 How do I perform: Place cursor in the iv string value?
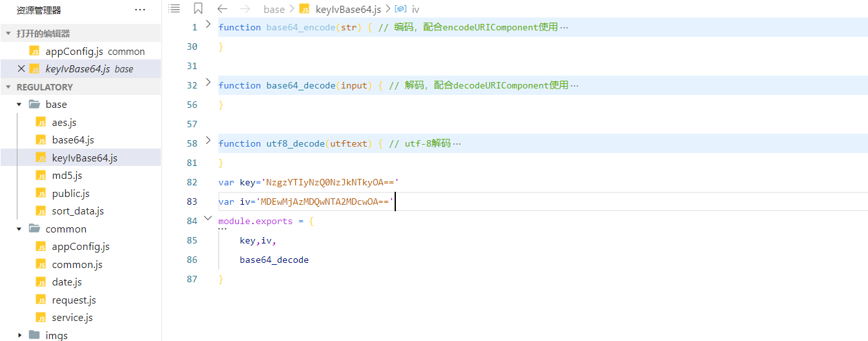tap(324, 201)
